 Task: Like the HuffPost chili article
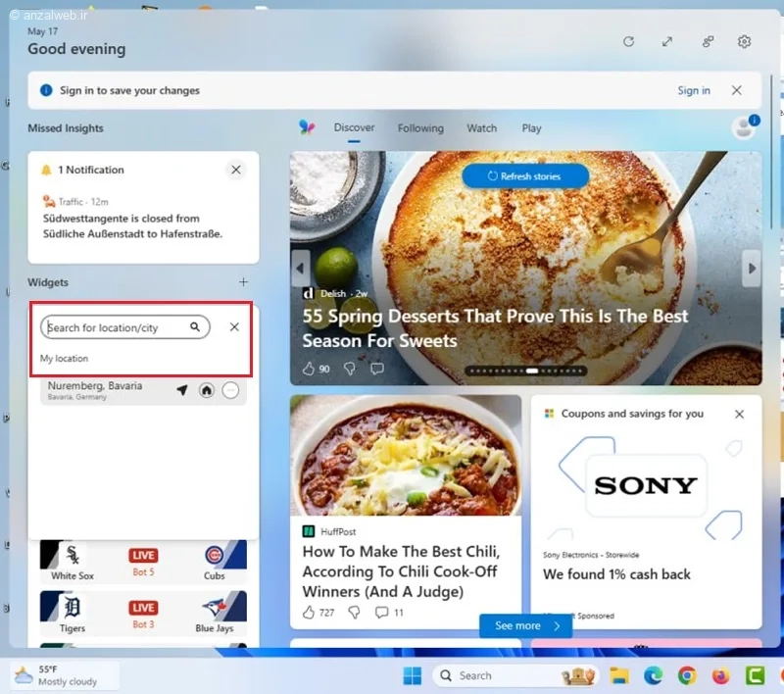309,613
